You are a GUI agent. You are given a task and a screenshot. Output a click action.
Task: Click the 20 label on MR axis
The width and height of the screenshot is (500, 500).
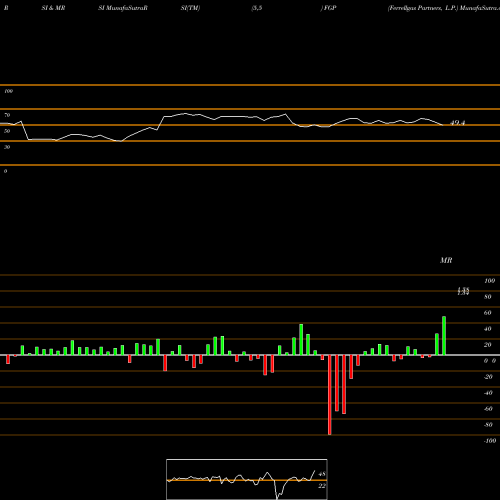[488, 345]
